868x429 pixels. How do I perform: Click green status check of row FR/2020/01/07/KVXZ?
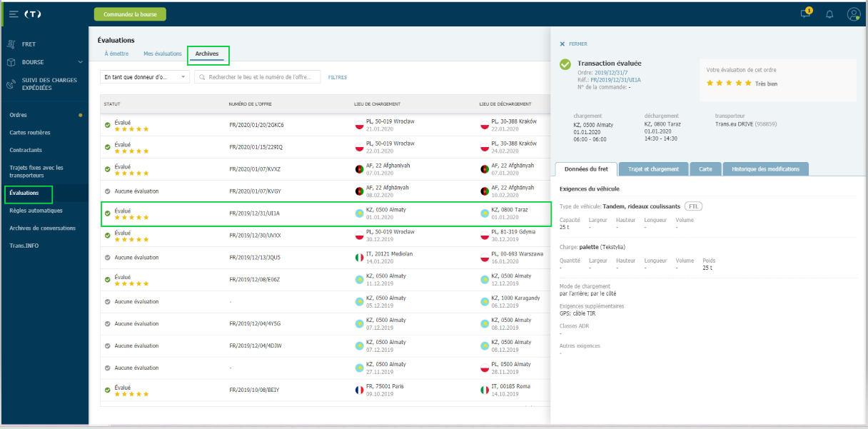[x=108, y=169]
